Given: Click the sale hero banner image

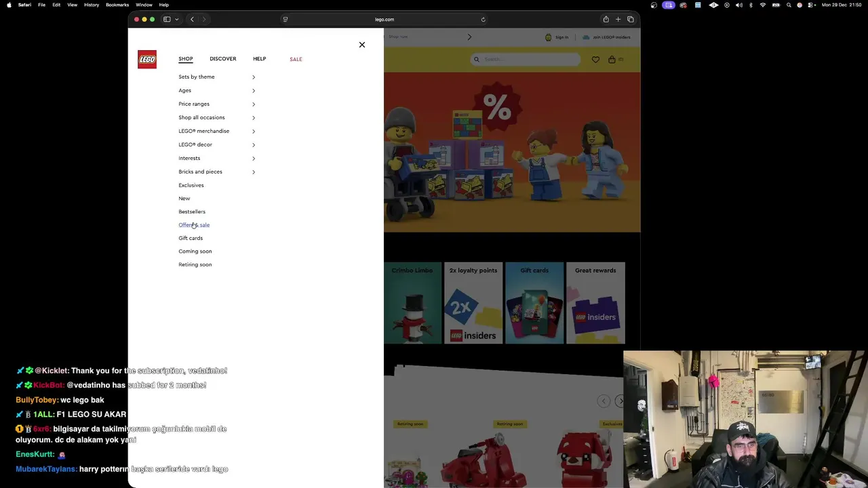Looking at the screenshot, I should [512, 152].
